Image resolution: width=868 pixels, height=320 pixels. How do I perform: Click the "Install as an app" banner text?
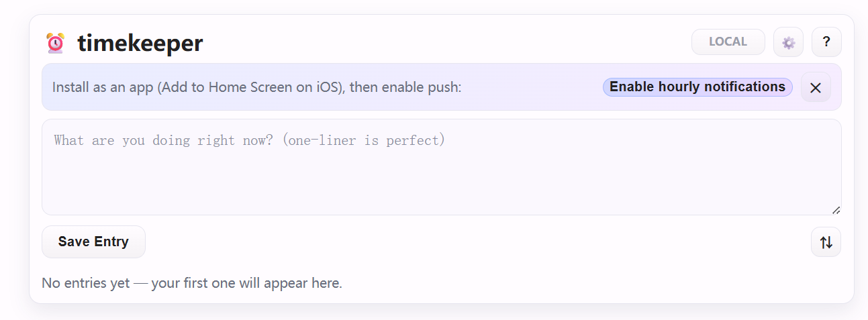click(x=168, y=87)
